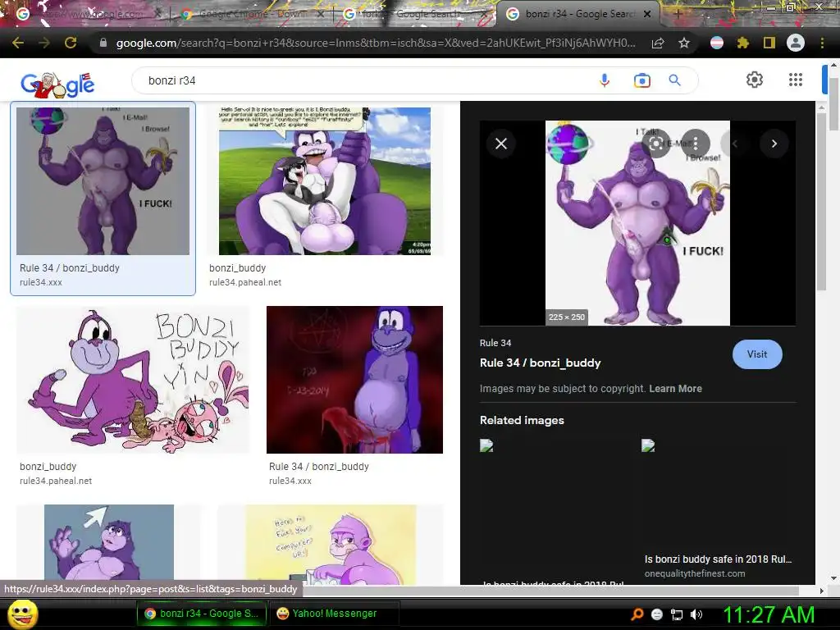The image size is (840, 630).
Task: Click the rule34.paheal.net source under the second result
Action: pyautogui.click(x=244, y=282)
